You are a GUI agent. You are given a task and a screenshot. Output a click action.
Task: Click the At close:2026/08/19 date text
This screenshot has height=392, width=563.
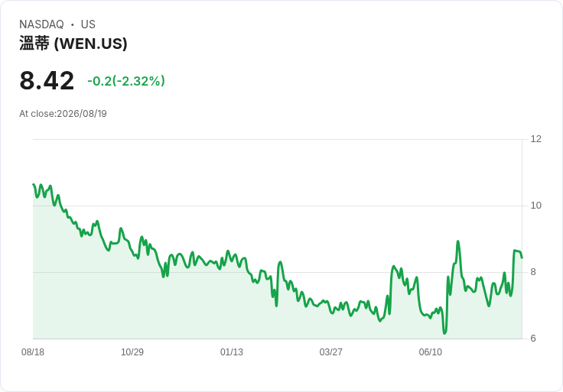point(63,114)
